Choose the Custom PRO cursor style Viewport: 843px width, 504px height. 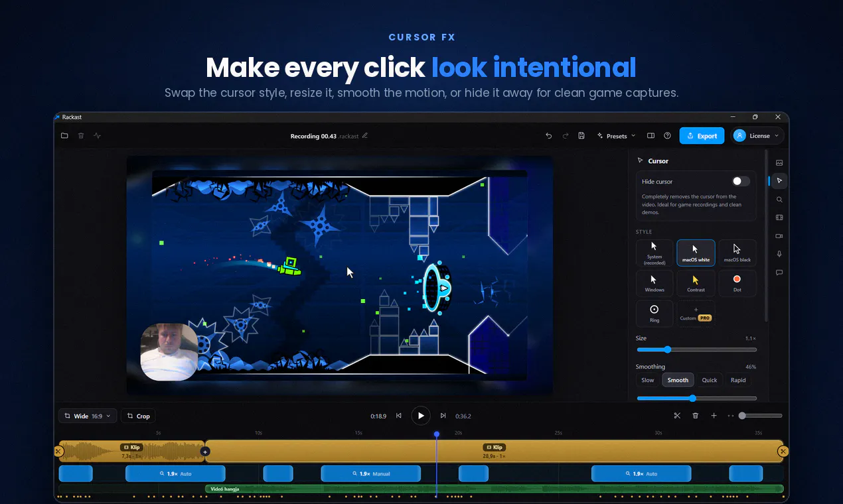coord(696,314)
